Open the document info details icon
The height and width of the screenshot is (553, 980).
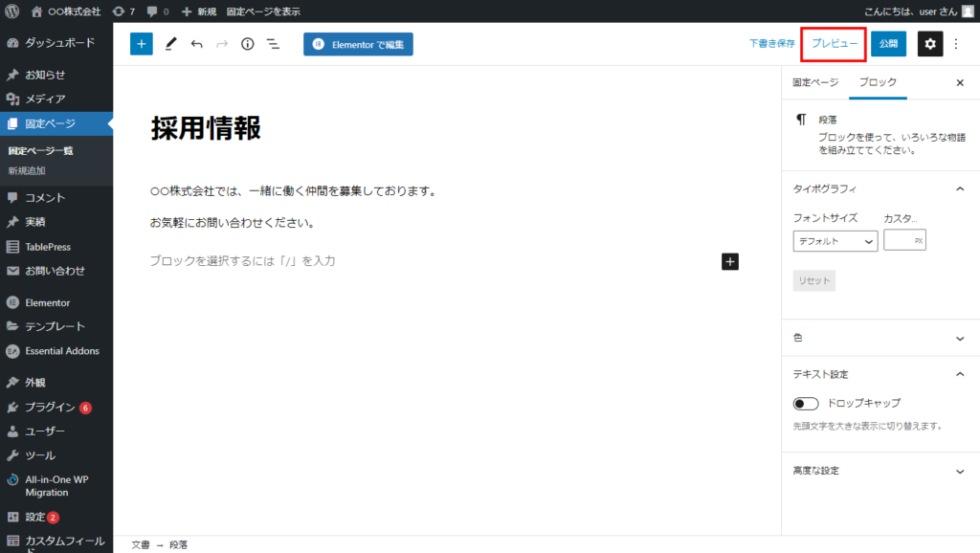247,44
